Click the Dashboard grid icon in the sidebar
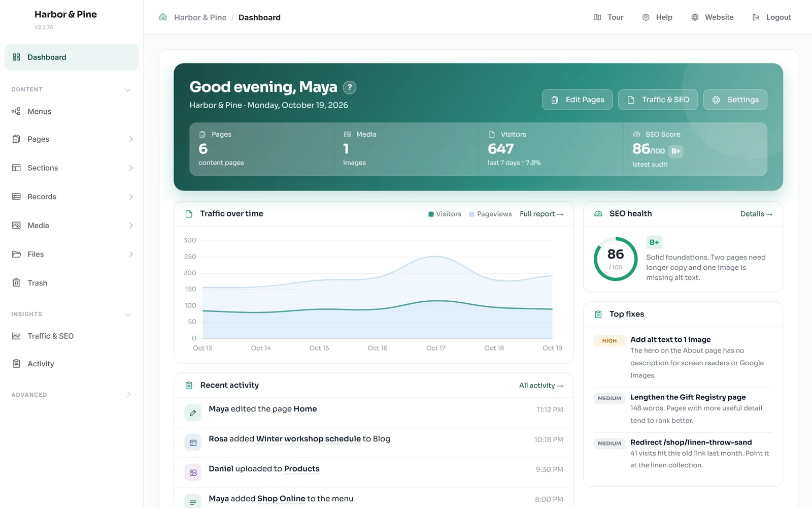The width and height of the screenshot is (812, 508). point(16,57)
